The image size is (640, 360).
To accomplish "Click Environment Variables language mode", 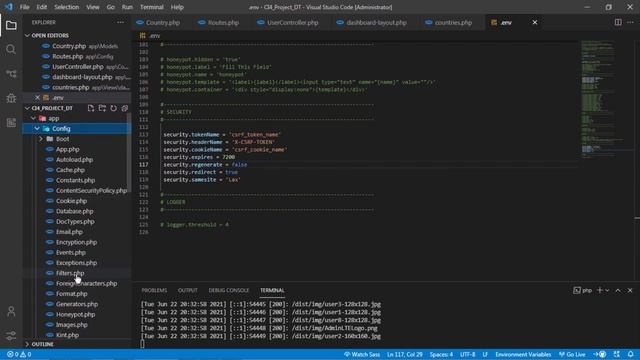I will (x=523, y=354).
